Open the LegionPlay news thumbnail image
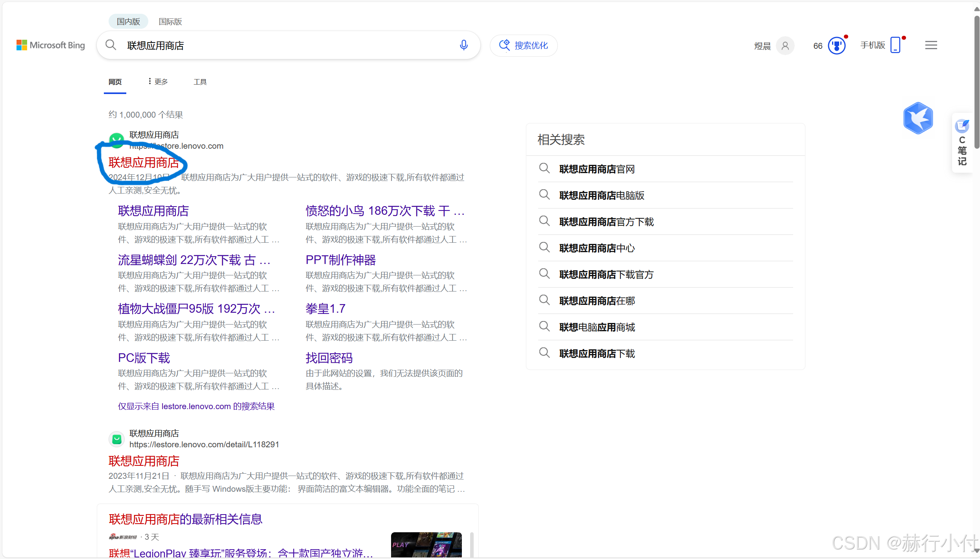Viewport: 980px width, 559px height. [426, 545]
